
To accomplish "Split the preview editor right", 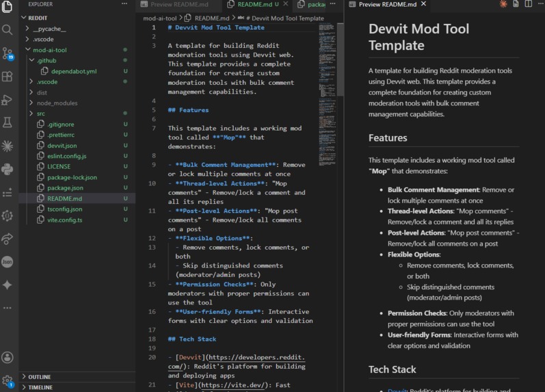I will 529,4.
